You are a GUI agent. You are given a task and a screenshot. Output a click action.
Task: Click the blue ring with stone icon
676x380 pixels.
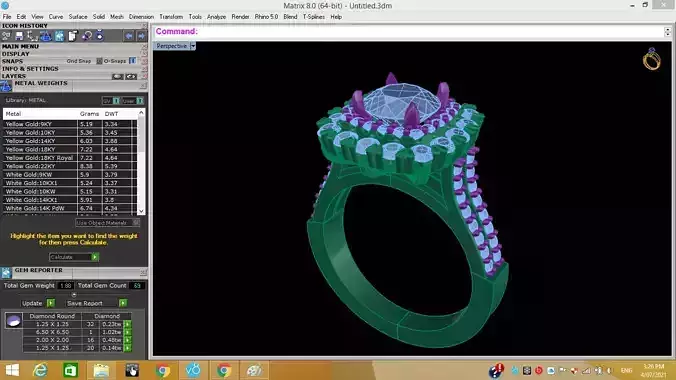click(x=100, y=35)
